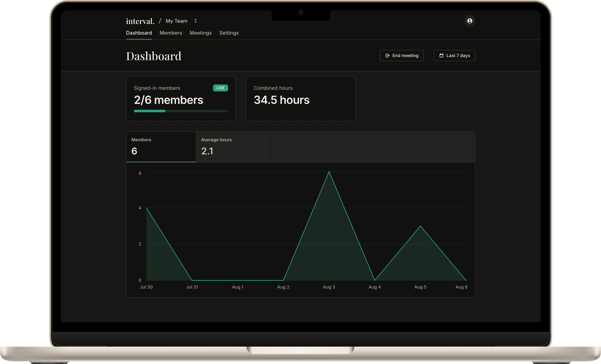This screenshot has height=364, width=601.
Task: Open the My Team switcher dropdown
Action: (177, 21)
